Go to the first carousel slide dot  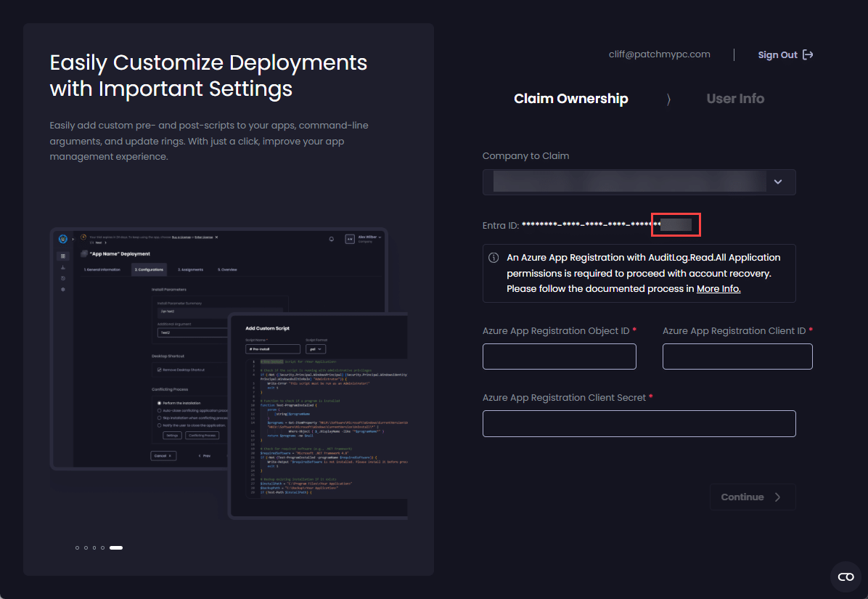pos(78,547)
